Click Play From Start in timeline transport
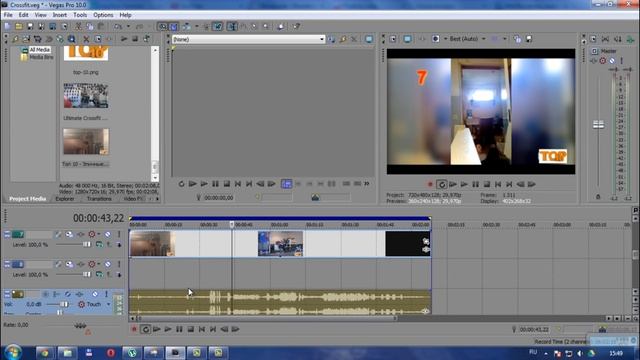 (157, 329)
